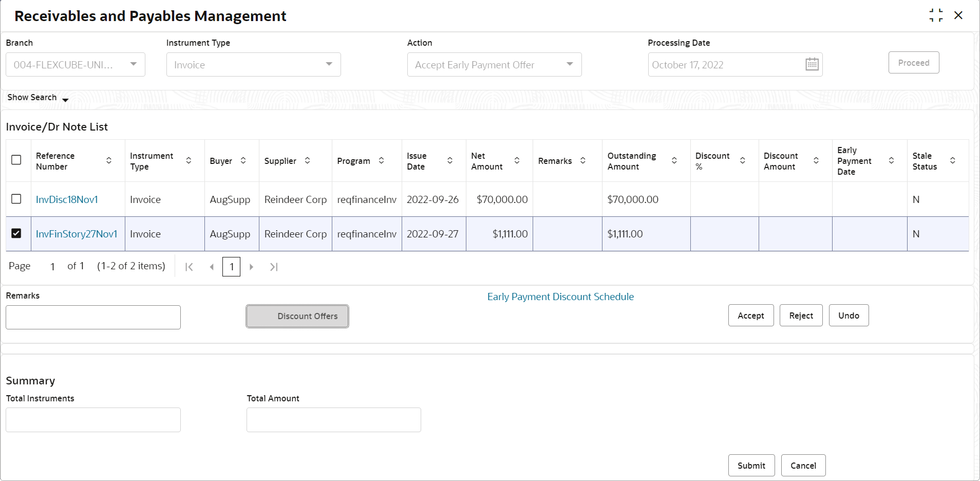Go to the last page of results

coord(274,267)
